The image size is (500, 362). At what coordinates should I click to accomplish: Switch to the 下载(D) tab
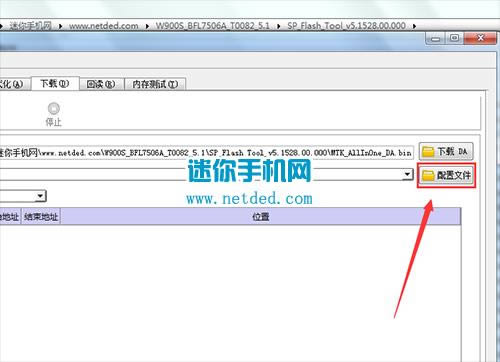coord(55,83)
